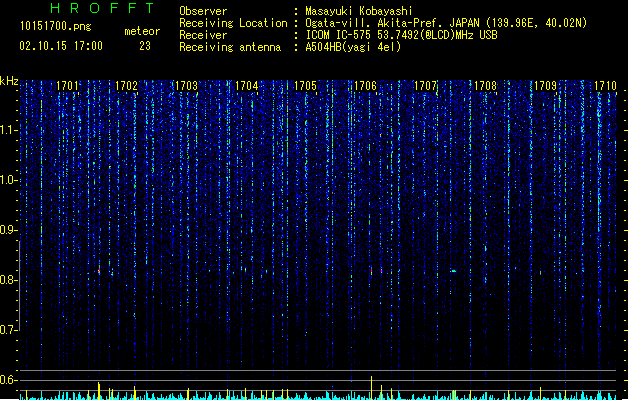This screenshot has height=400, width=629.
Task: Click the 1706 time marker
Action: click(x=366, y=86)
